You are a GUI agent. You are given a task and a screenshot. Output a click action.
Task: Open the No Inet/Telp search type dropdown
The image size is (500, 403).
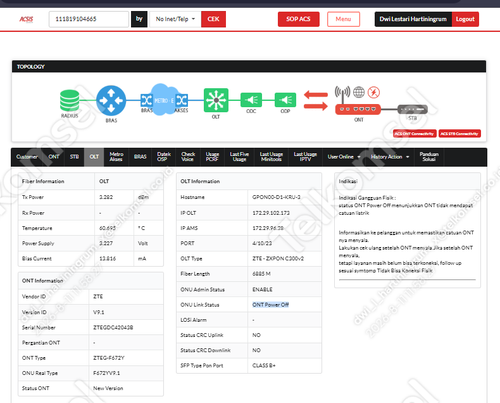coord(175,19)
